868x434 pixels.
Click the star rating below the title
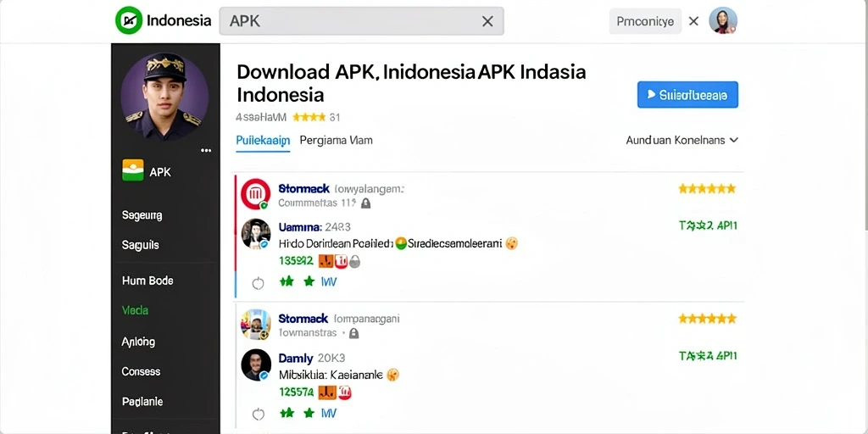309,117
